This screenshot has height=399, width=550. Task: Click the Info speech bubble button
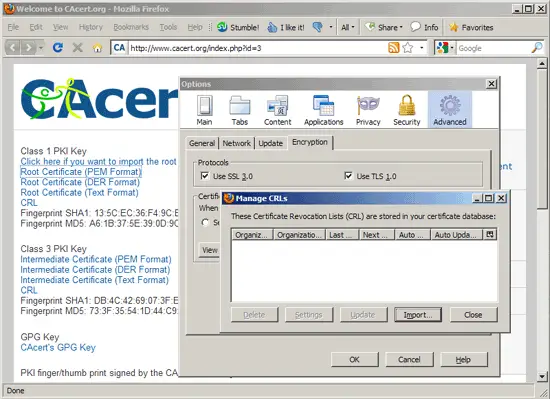424,27
